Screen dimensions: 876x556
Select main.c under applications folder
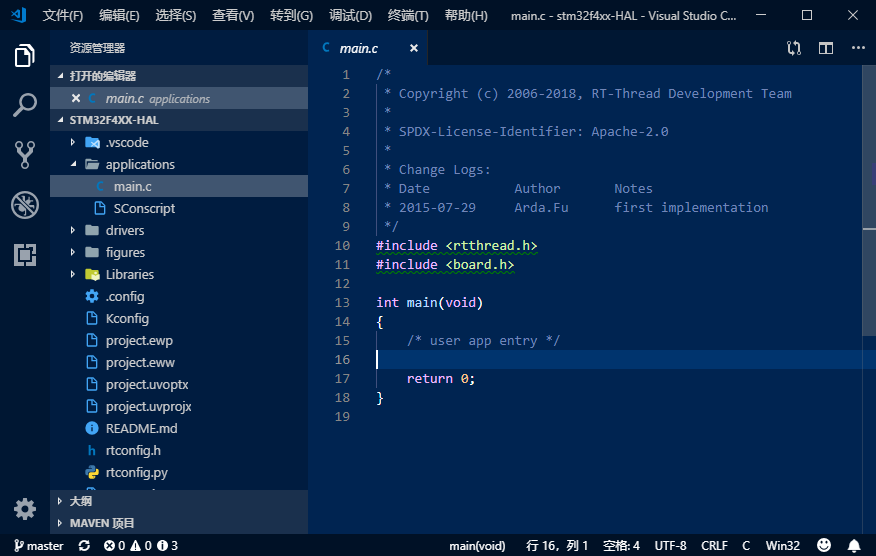coord(179,186)
